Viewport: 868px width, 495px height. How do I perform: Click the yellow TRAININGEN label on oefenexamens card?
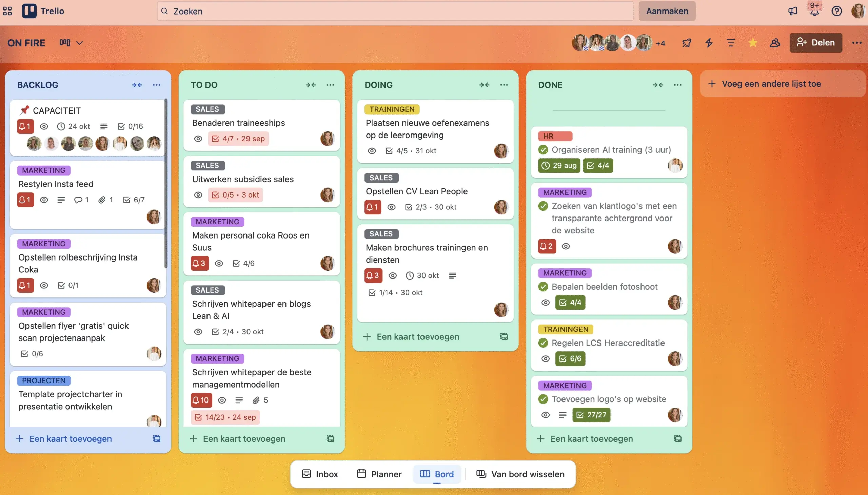(x=392, y=109)
